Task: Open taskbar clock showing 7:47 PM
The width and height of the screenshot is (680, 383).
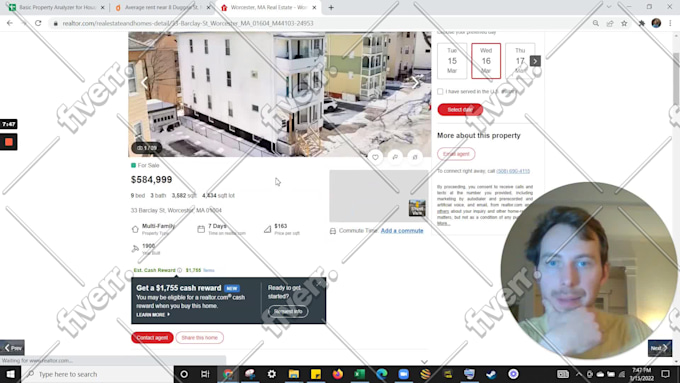Action: (x=641, y=374)
